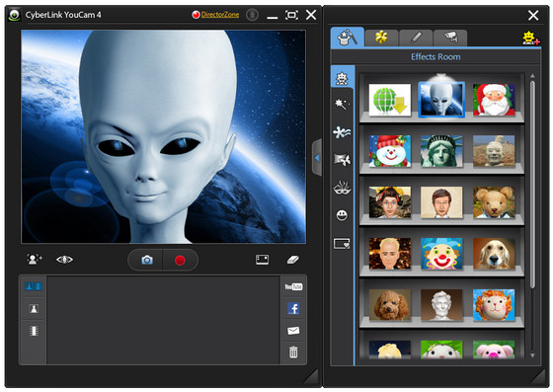Screen dimensions: 553x392
Task: Toggle the full-screen display icon under the preview
Action: point(262,260)
